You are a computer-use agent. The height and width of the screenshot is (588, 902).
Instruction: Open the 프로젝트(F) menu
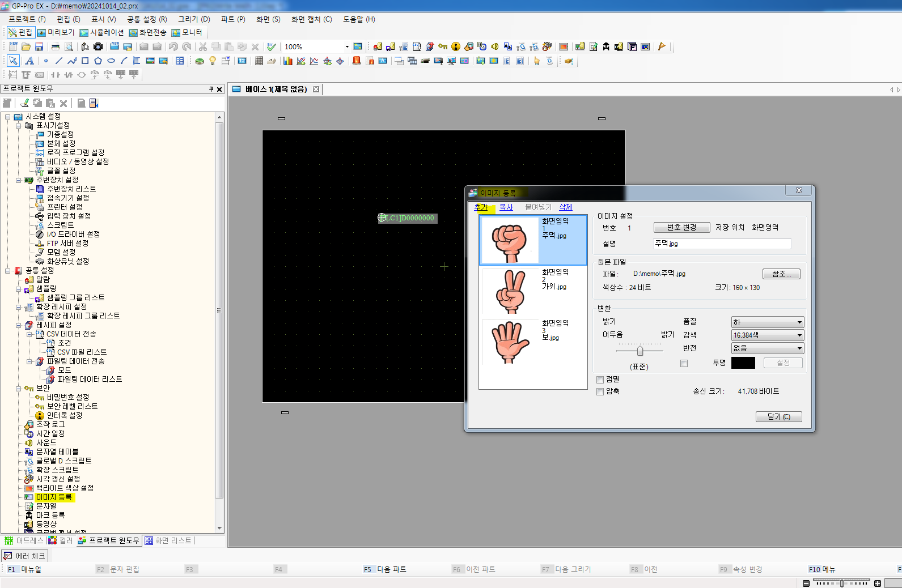[x=27, y=19]
